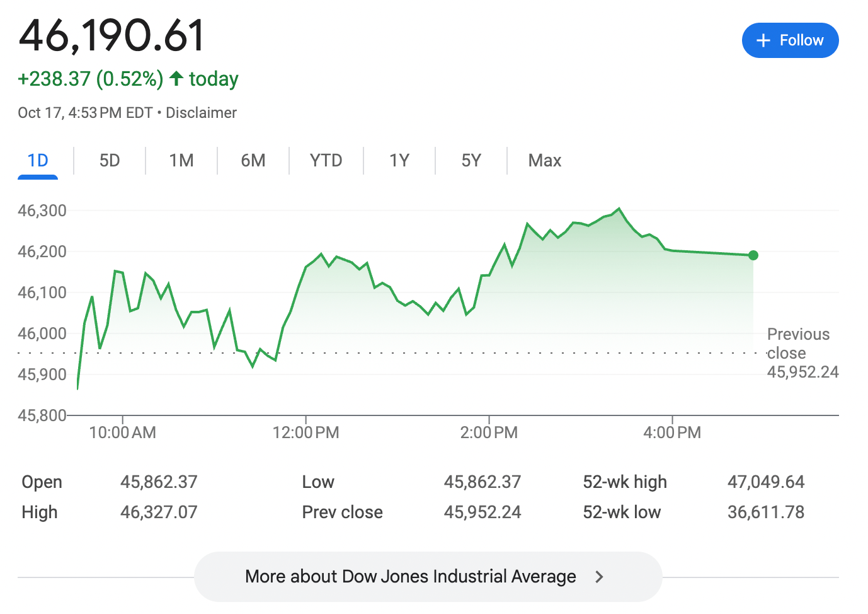Click the 46,190.61 index price

point(112,35)
